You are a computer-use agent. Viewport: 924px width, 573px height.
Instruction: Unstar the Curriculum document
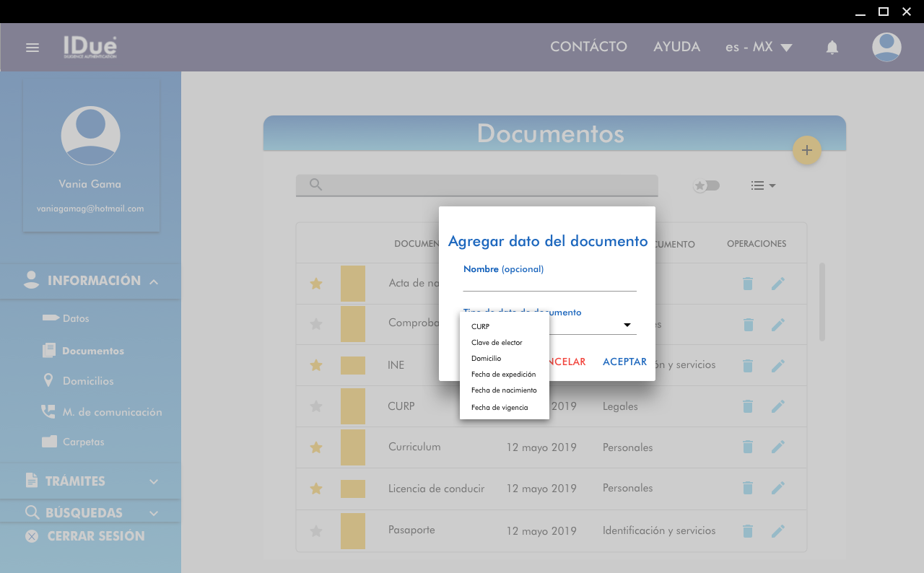315,447
